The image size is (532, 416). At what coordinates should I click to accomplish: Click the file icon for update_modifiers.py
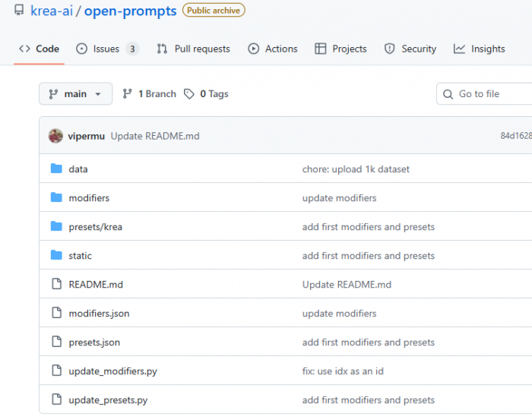[57, 370]
